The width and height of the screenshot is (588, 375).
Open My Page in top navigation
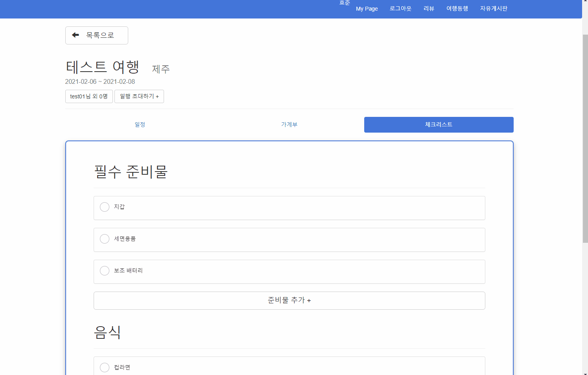[367, 9]
